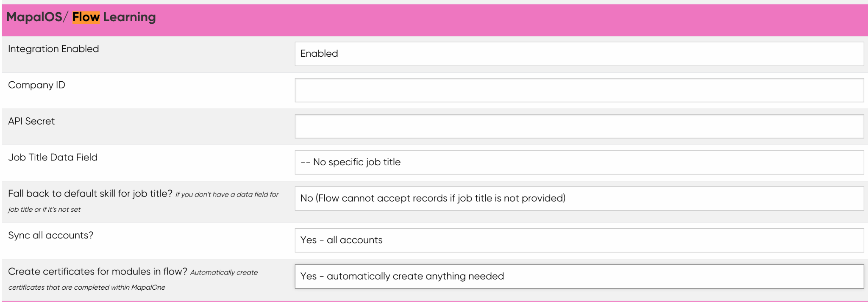This screenshot has height=302, width=868.
Task: Click into the Company ID field
Action: (579, 90)
